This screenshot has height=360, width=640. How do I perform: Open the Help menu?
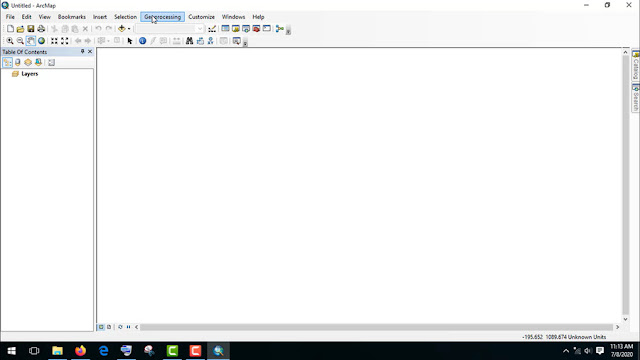tap(258, 17)
